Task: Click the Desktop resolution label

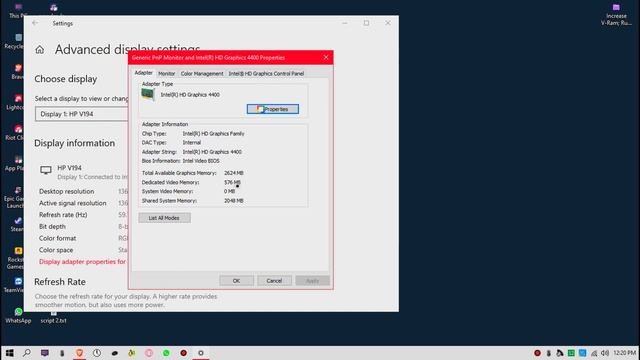Action: pyautogui.click(x=67, y=191)
